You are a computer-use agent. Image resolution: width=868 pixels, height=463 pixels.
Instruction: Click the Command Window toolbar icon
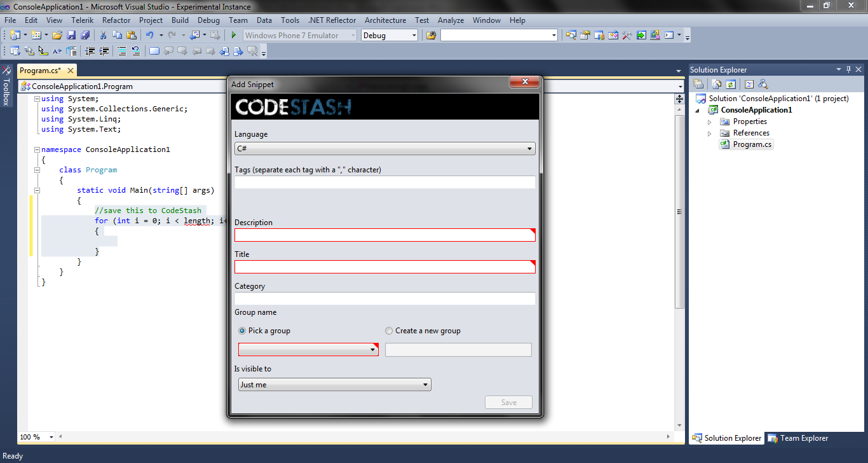[x=669, y=36]
